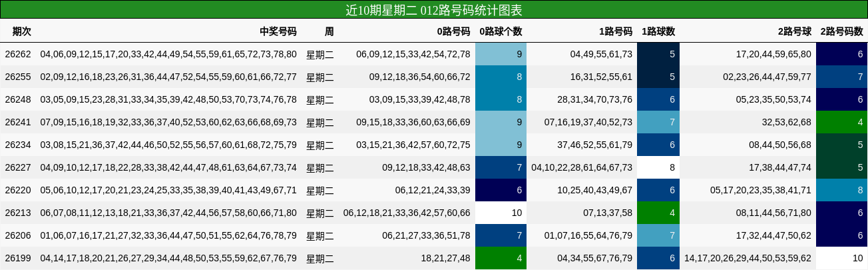Select issue number 26262
This screenshot has height=270, width=868.
point(18,54)
